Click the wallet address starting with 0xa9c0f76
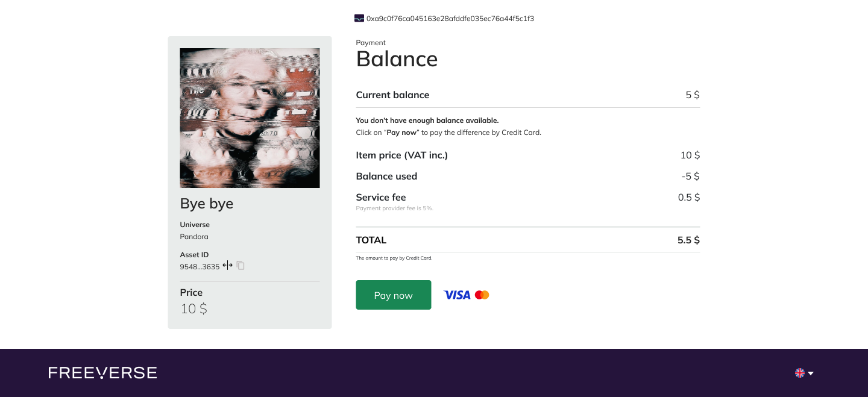Viewport: 868px width, 397px height. (x=450, y=19)
